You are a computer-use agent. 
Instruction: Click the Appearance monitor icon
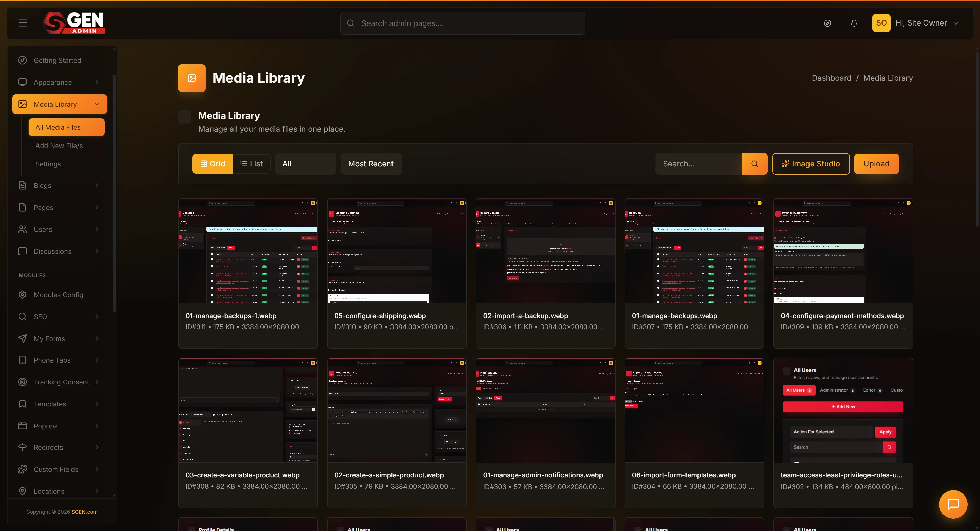(x=22, y=82)
